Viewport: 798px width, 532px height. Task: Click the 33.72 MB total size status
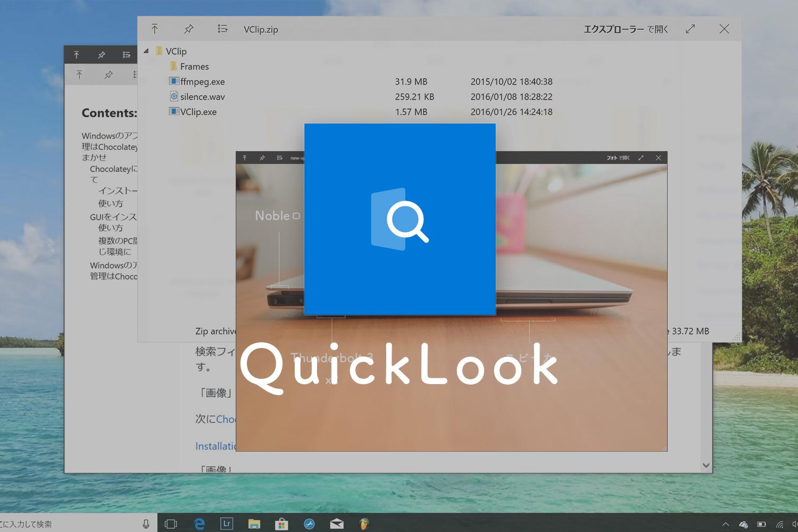690,331
